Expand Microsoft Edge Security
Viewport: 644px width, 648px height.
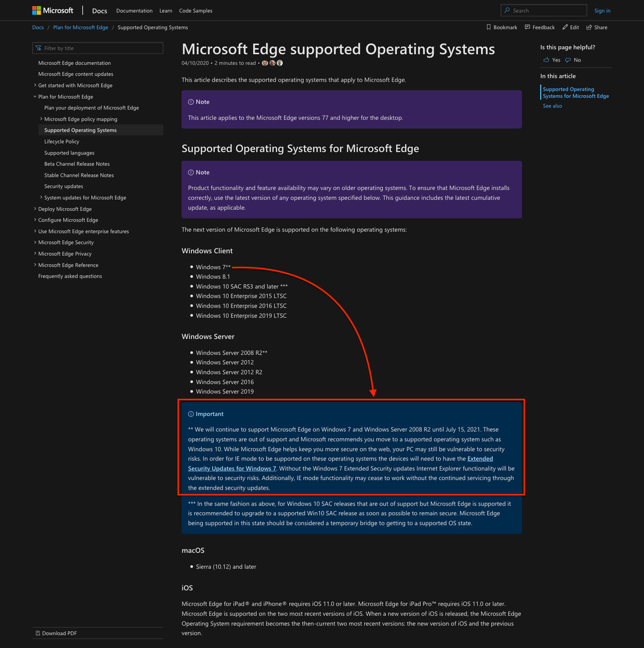point(35,242)
